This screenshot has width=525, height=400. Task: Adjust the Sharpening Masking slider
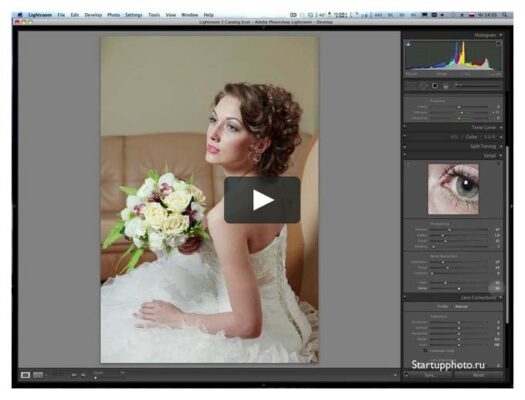pyautogui.click(x=459, y=247)
